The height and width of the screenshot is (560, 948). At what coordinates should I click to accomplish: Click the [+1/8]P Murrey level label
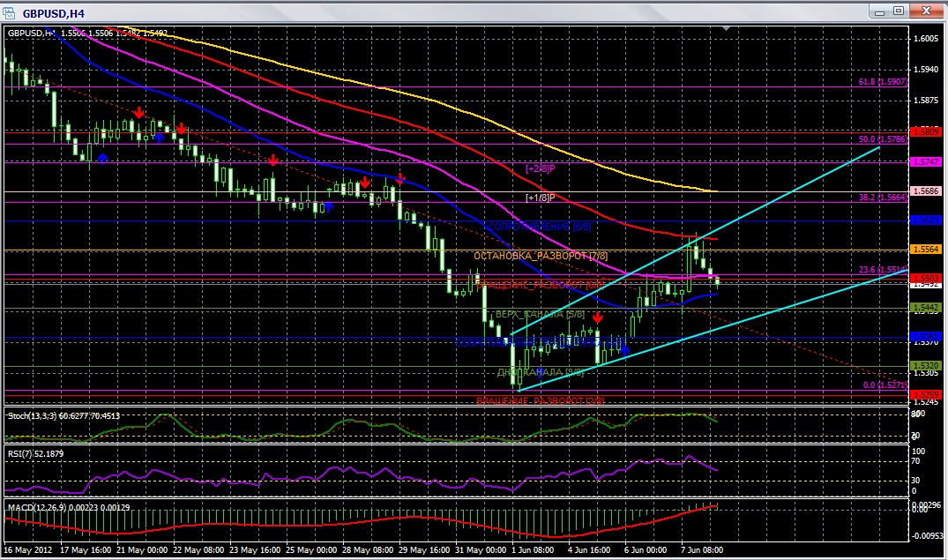[x=540, y=198]
